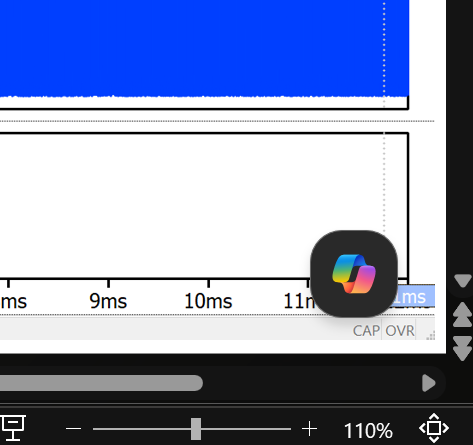Click the zoom out minus button
The height and width of the screenshot is (445, 473).
click(74, 429)
